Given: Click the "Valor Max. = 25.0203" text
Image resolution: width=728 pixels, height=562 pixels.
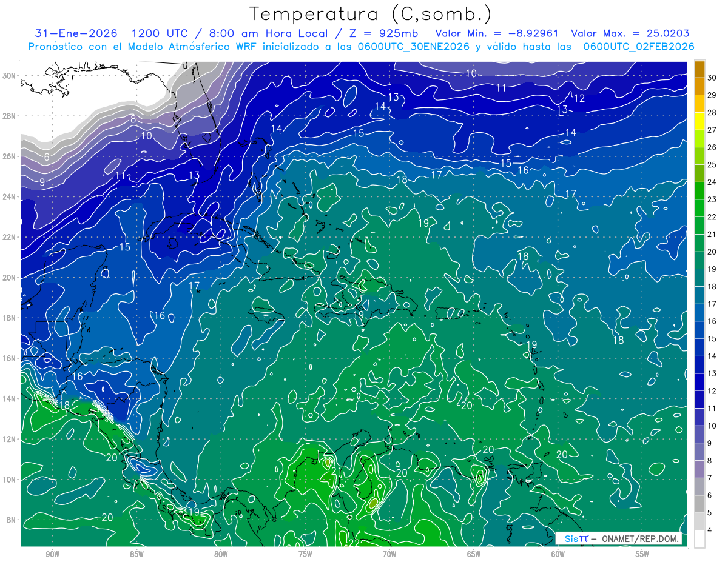Looking at the screenshot, I should [x=630, y=33].
